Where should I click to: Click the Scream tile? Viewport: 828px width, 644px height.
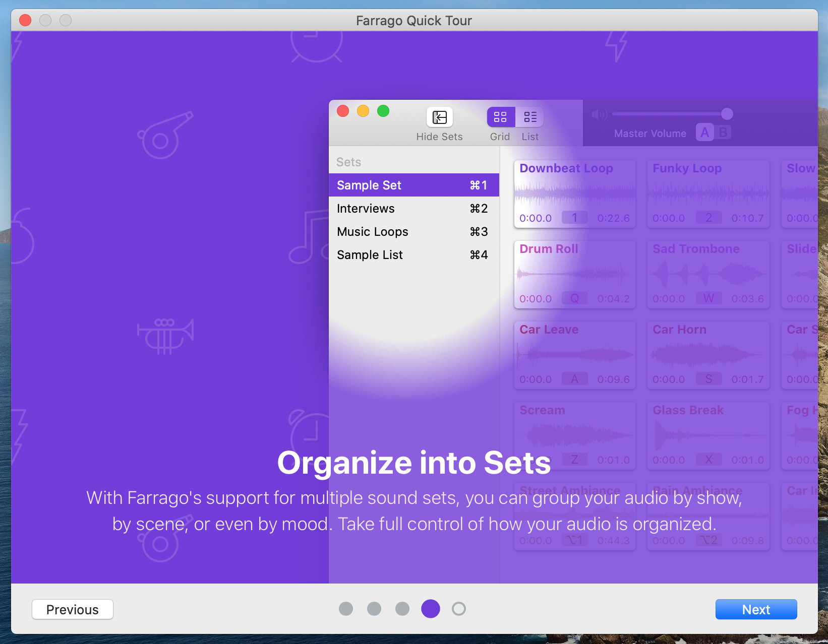pyautogui.click(x=575, y=436)
